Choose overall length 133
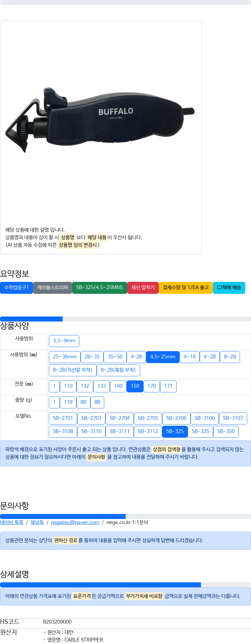 point(102,386)
